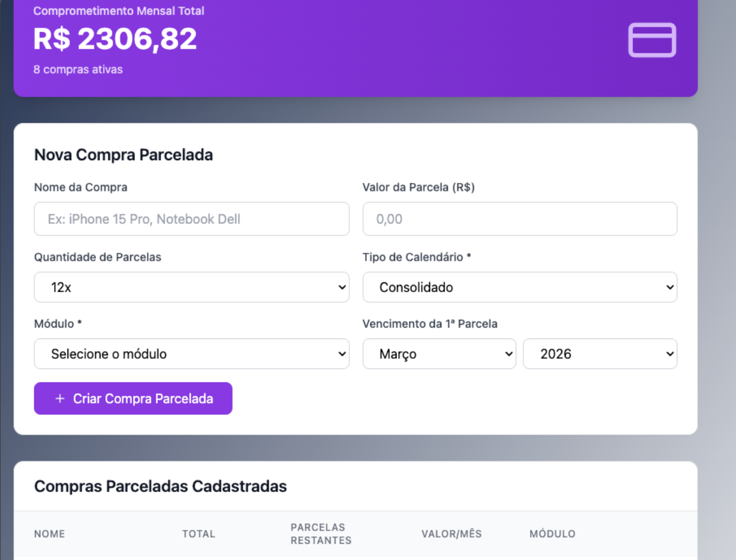
Task: Click the plus icon inside Criar Compra button
Action: coord(59,398)
